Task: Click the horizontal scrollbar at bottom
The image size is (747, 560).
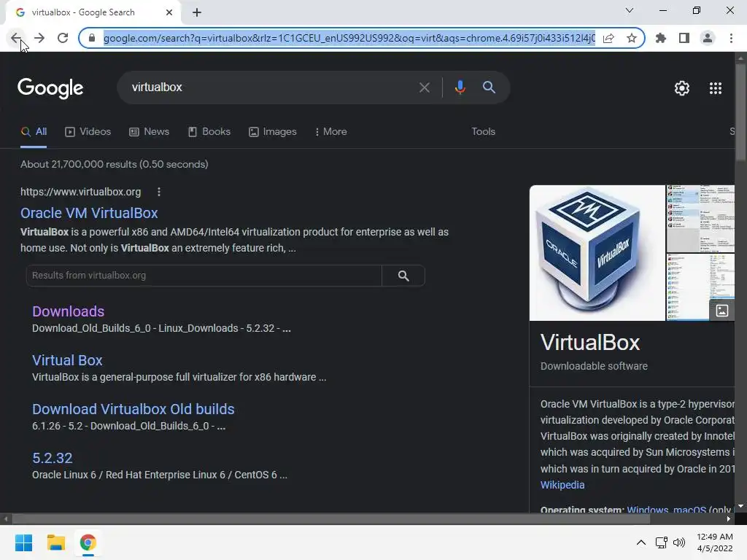Action: [331, 518]
